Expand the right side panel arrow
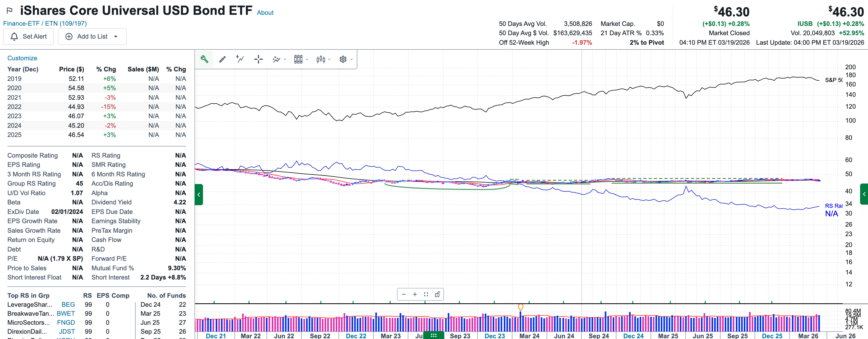Image resolution: width=868 pixels, height=339 pixels. tap(864, 194)
